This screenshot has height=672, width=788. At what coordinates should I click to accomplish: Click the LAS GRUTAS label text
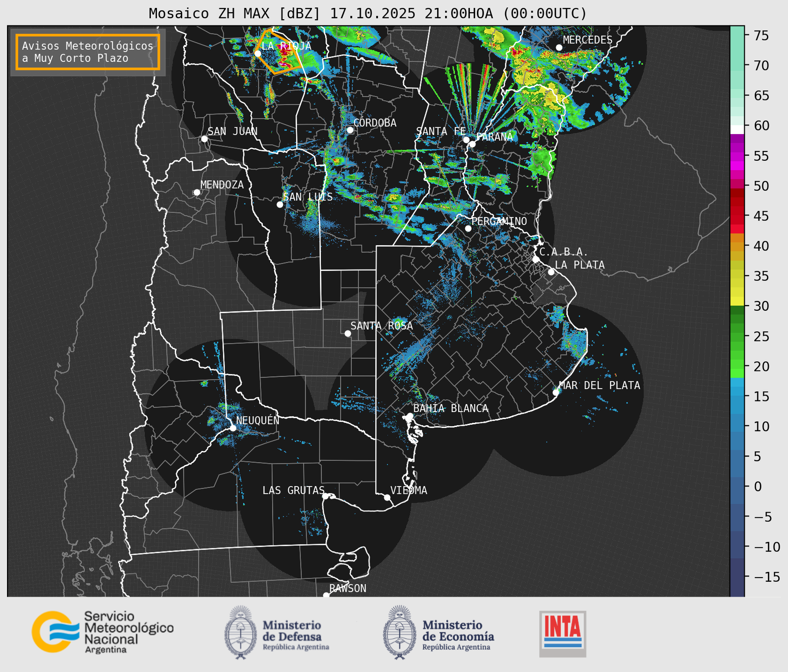(x=293, y=490)
